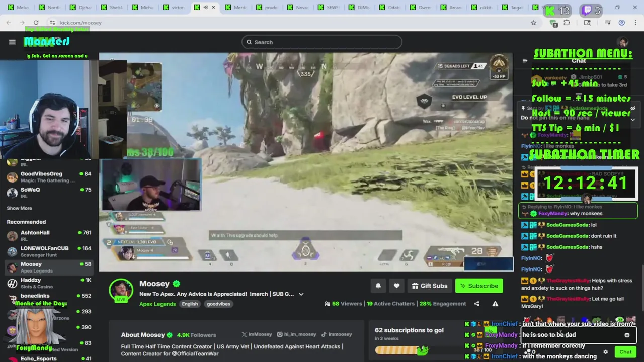The width and height of the screenshot is (644, 362).
Task: Open the recommended LONEWOLFanCUB channel
Action: point(49,251)
